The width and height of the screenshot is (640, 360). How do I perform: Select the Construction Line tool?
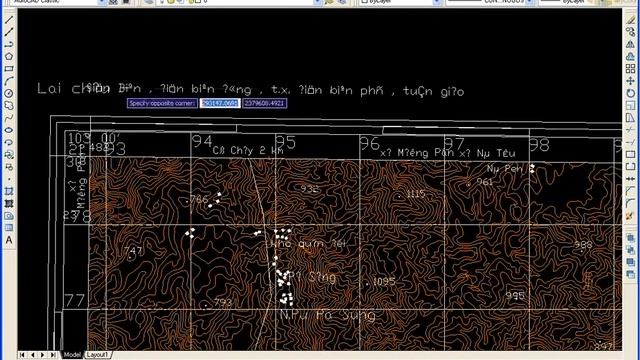9,32
